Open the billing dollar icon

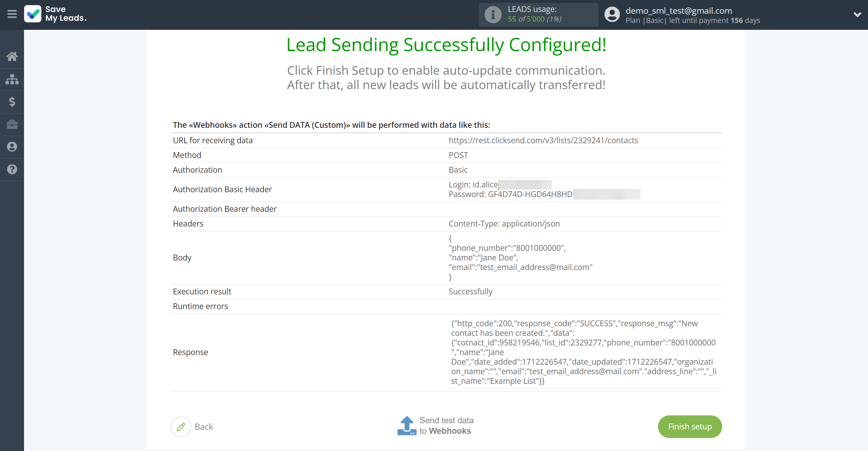click(x=12, y=102)
